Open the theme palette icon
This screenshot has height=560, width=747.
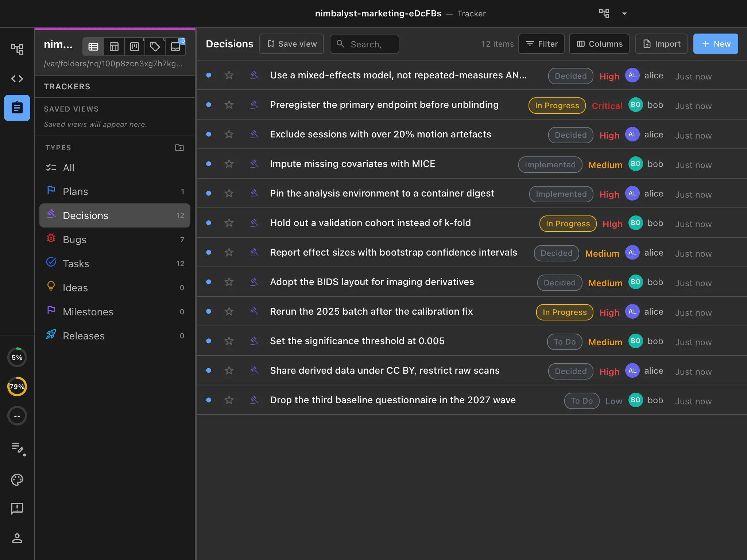coord(17,480)
